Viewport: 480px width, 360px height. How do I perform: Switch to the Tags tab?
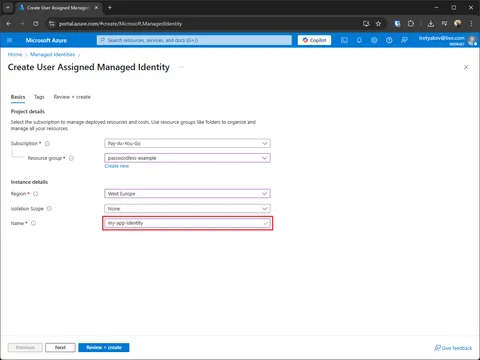[x=39, y=97]
